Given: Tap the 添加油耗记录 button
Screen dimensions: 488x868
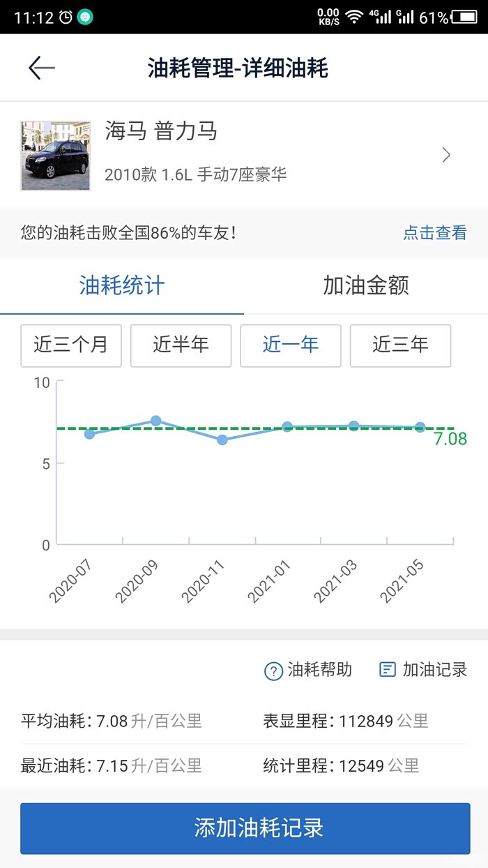Looking at the screenshot, I should click(x=245, y=828).
